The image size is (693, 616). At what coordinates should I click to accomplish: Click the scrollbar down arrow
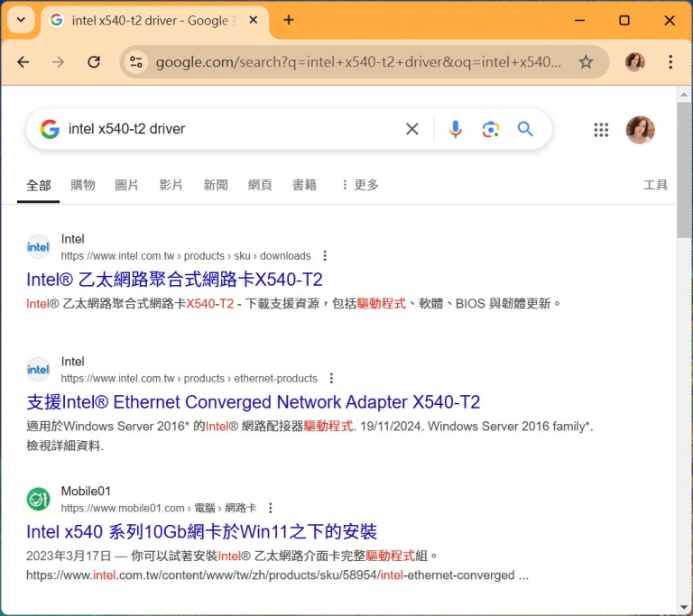point(684,607)
